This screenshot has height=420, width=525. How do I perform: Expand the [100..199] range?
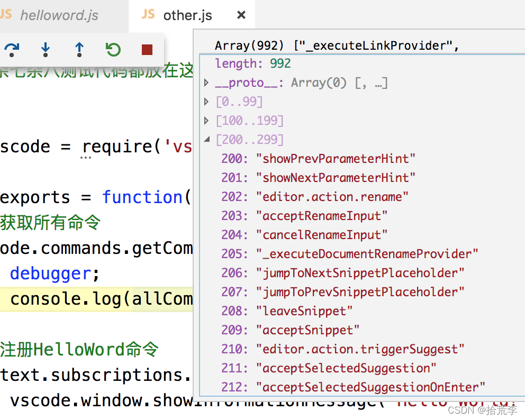pyautogui.click(x=206, y=121)
